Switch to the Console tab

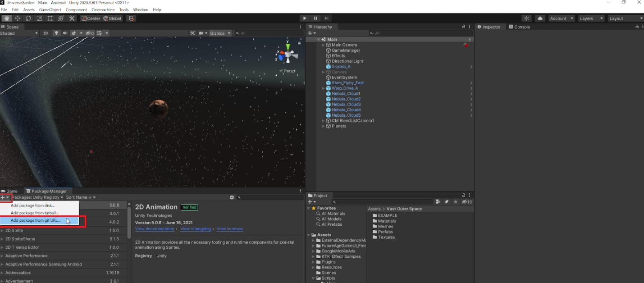[x=519, y=27]
